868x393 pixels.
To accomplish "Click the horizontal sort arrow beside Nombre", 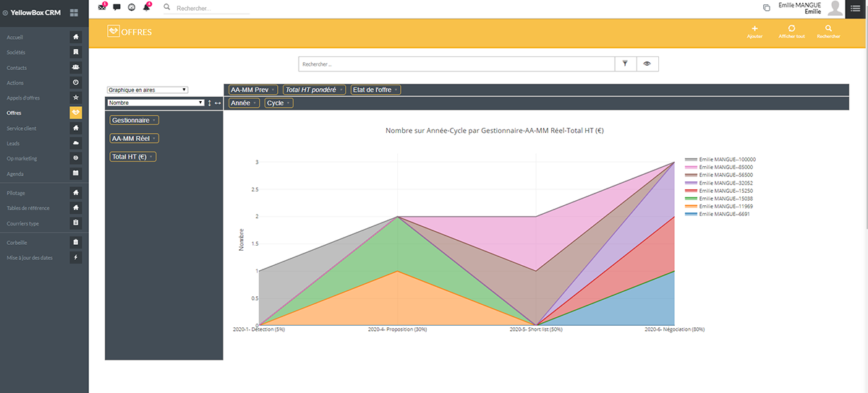I will point(218,103).
